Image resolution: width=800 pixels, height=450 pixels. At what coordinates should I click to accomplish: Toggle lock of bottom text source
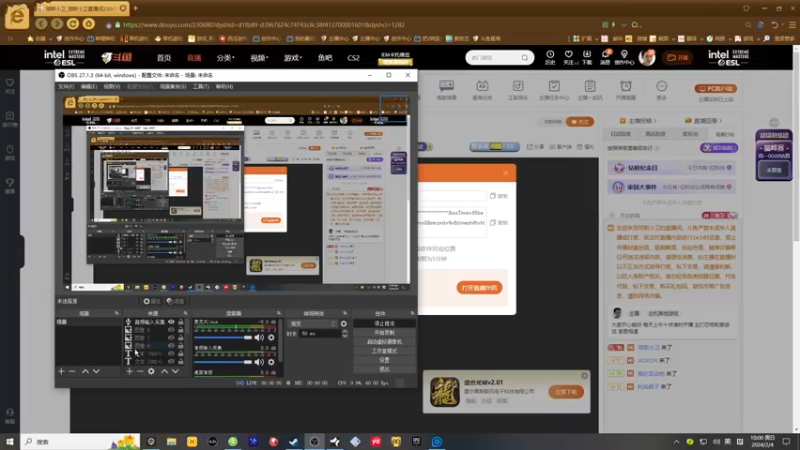(x=180, y=361)
